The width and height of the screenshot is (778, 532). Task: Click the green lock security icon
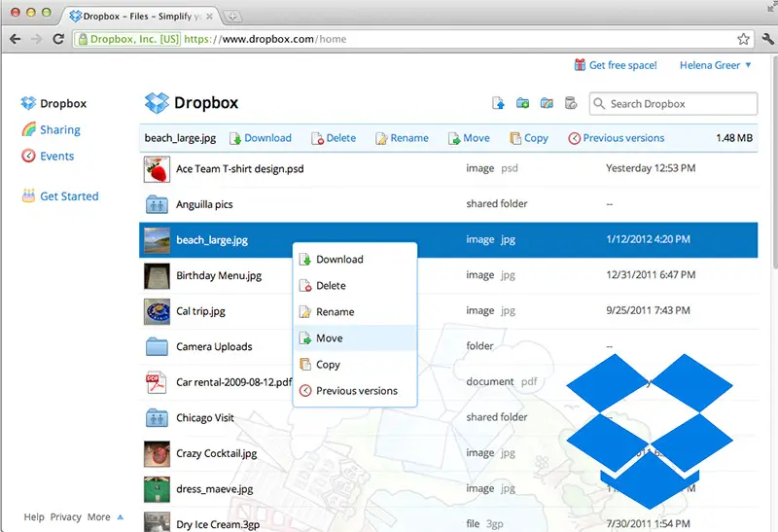tap(83, 39)
